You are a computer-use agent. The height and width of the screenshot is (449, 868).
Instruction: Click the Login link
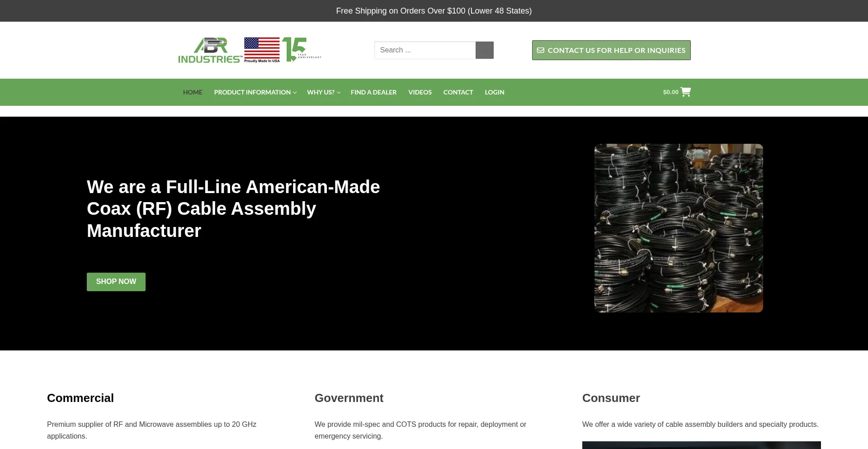(x=495, y=92)
